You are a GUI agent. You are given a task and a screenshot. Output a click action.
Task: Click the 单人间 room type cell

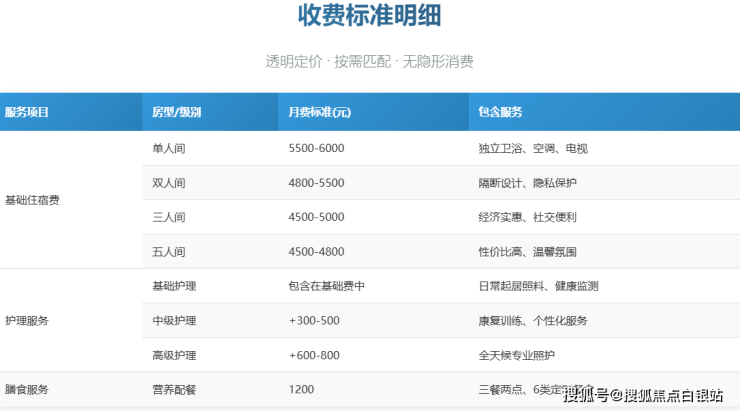(167, 148)
